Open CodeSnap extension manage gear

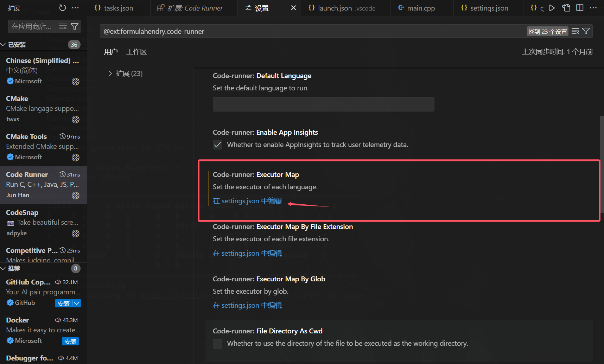tap(76, 234)
